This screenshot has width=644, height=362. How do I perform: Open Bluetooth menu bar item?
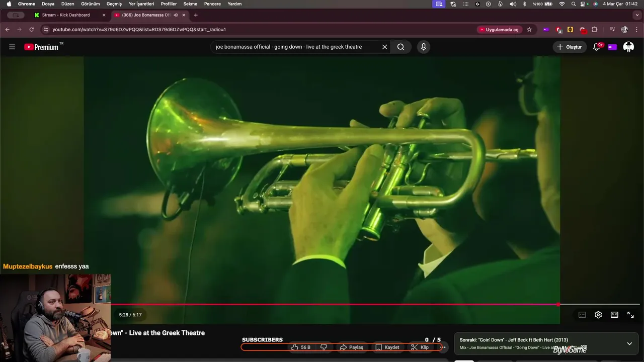coord(524,4)
